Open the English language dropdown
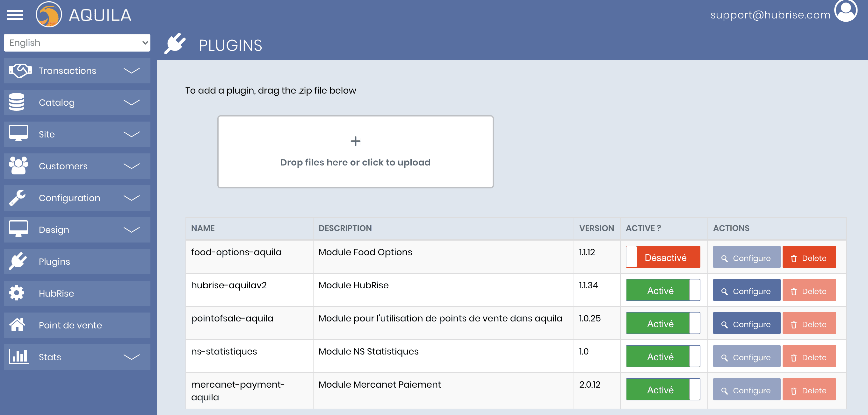 tap(77, 43)
